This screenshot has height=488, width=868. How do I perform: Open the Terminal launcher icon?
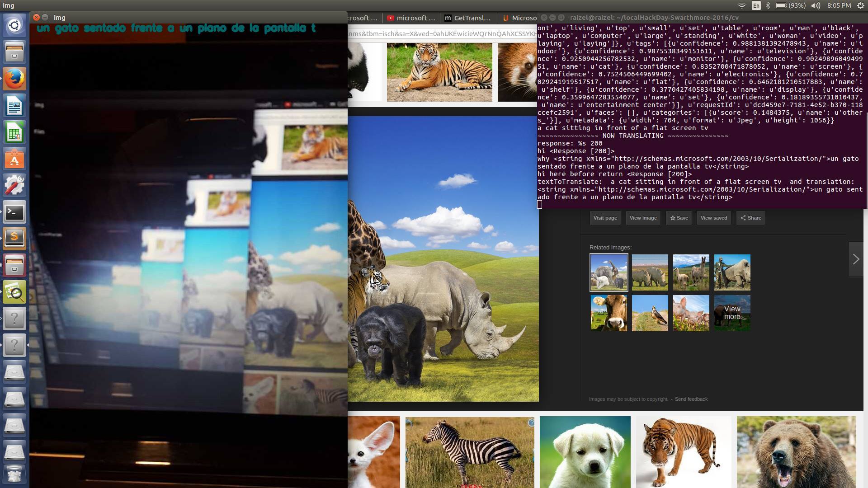(x=14, y=212)
